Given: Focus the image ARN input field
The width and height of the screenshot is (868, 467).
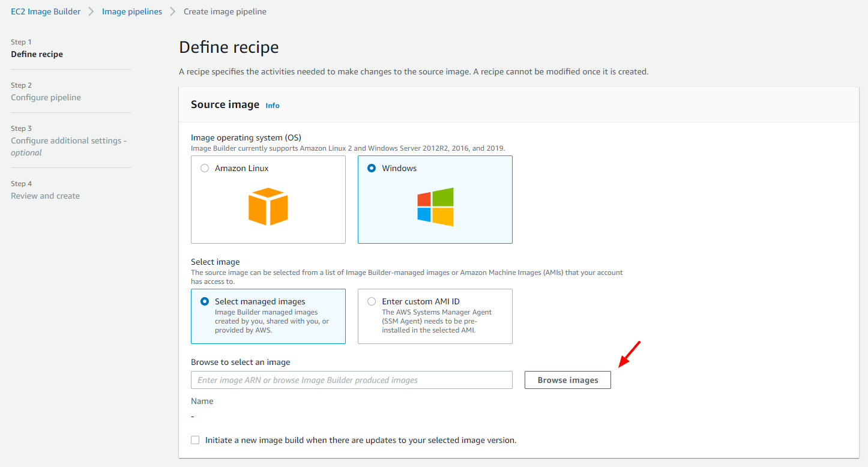Looking at the screenshot, I should (352, 380).
